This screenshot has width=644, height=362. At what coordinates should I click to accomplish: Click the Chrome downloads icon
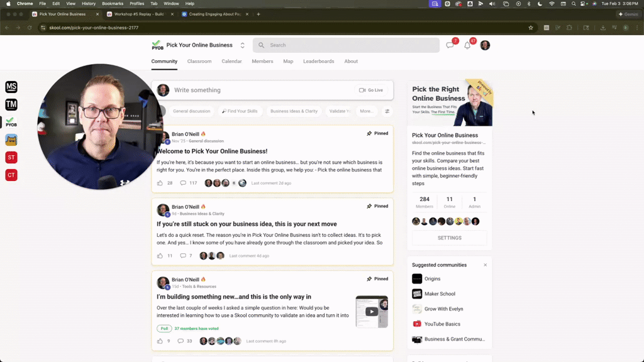[603, 28]
